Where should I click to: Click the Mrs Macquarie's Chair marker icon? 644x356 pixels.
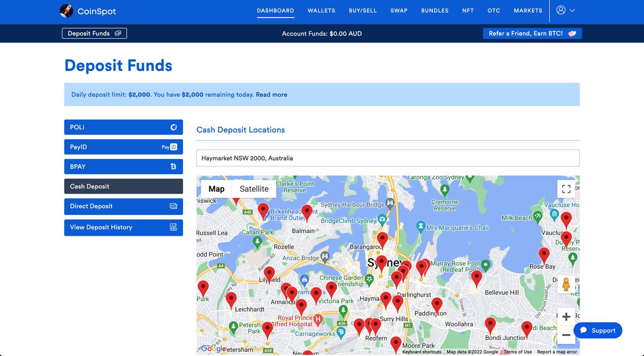tap(420, 226)
